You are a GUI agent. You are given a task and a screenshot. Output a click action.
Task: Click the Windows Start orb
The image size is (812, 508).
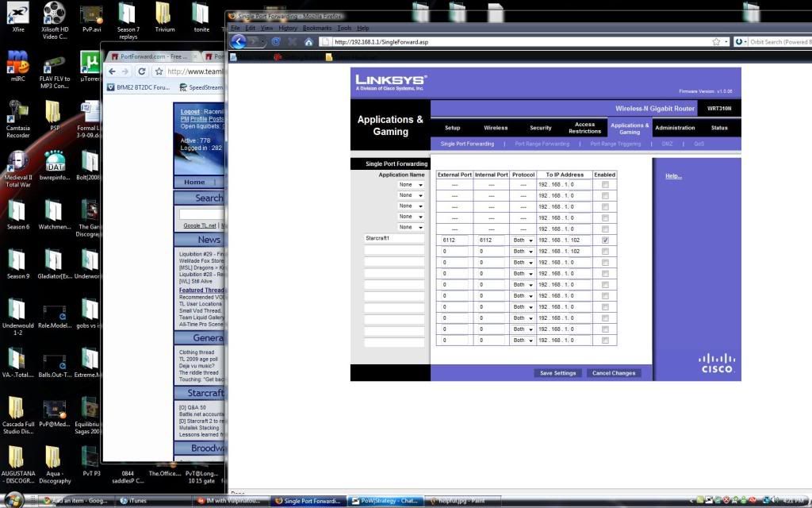tap(14, 500)
